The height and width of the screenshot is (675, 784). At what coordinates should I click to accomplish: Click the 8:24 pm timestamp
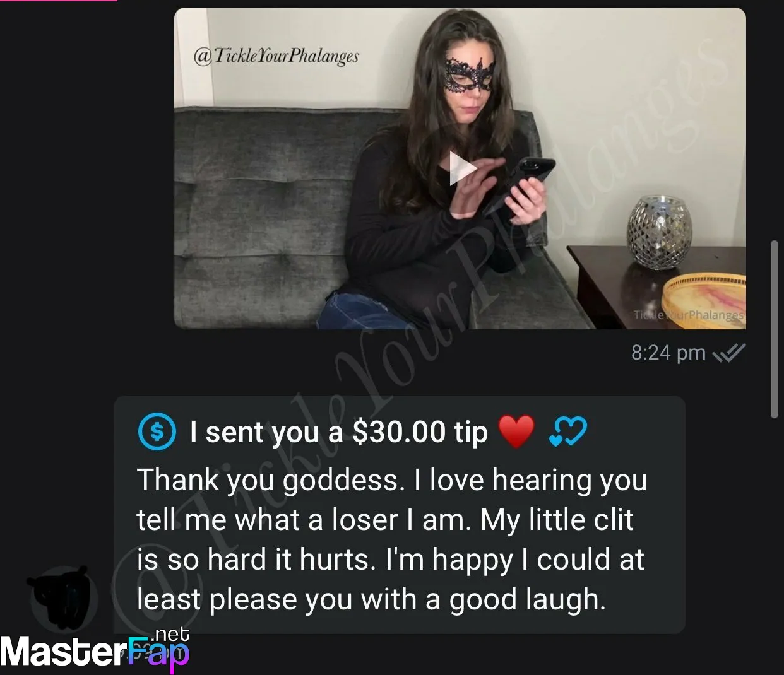668,352
